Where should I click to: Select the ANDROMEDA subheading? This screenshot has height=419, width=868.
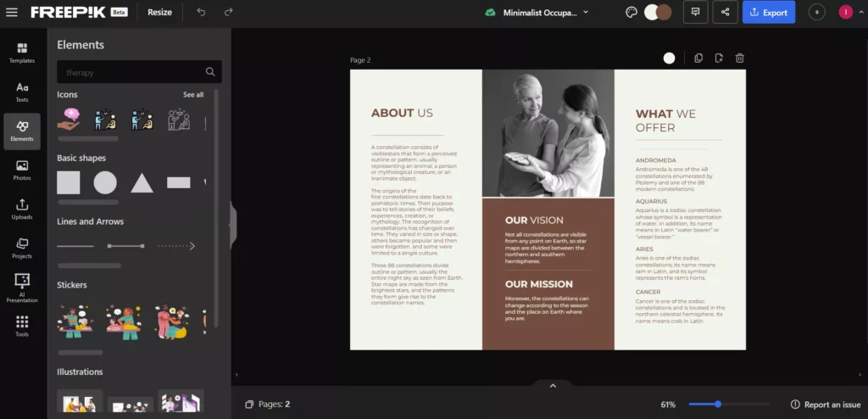[655, 160]
